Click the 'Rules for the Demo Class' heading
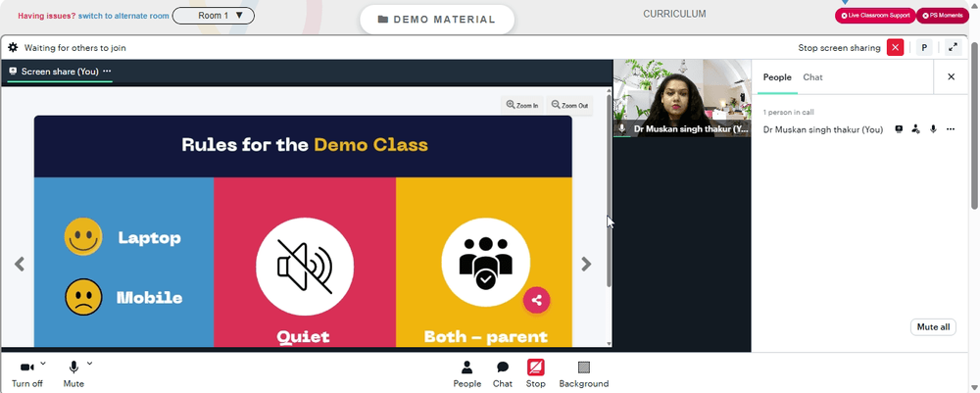This screenshot has height=393, width=980. tap(305, 145)
